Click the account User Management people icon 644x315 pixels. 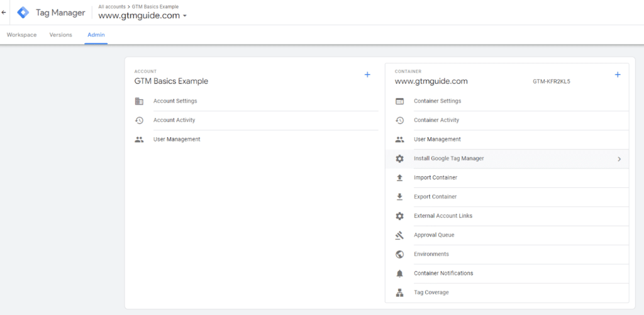(x=139, y=140)
